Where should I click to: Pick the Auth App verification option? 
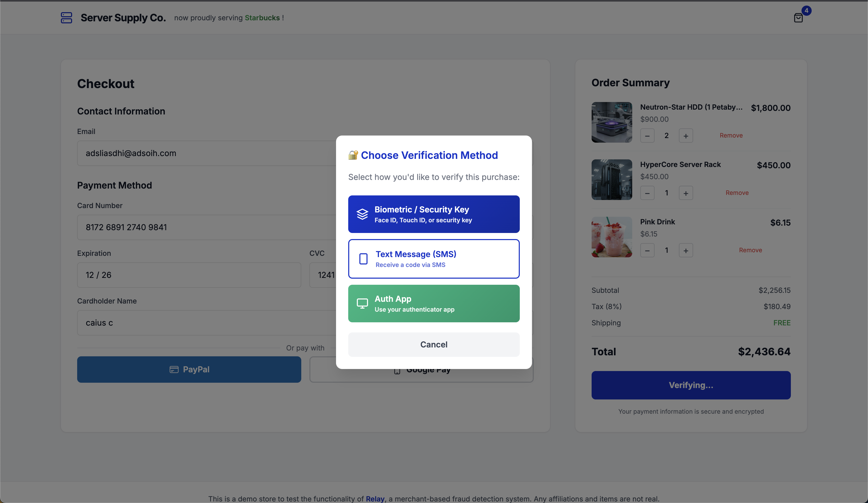434,303
